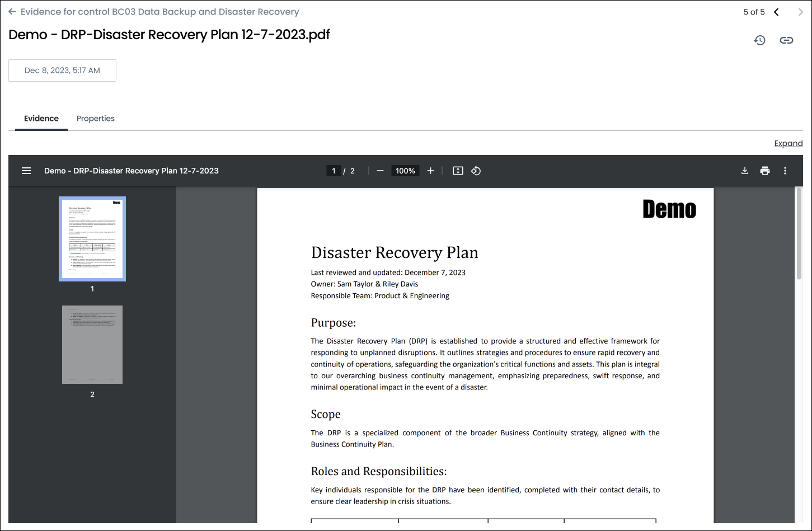Select the Evidence tab
The height and width of the screenshot is (531, 812).
(41, 119)
